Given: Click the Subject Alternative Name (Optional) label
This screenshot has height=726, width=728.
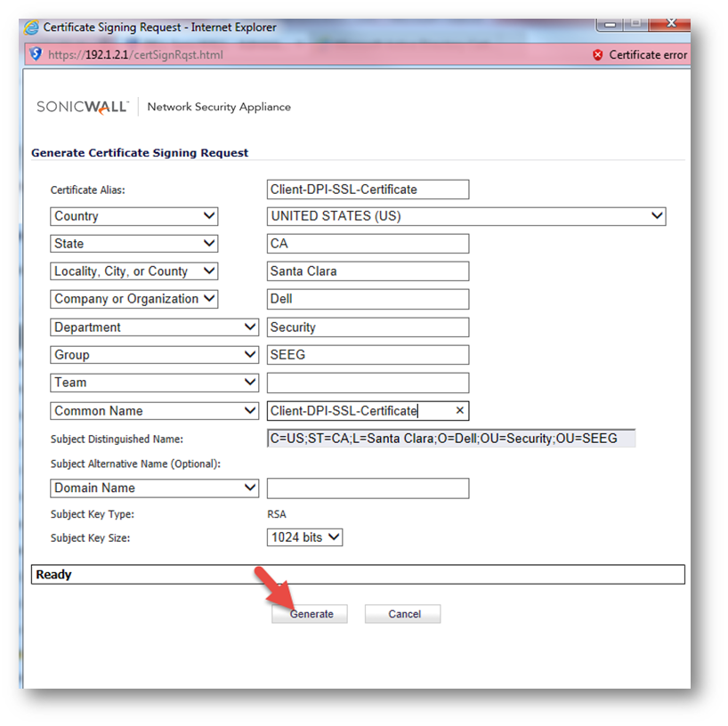Looking at the screenshot, I should pos(135,464).
